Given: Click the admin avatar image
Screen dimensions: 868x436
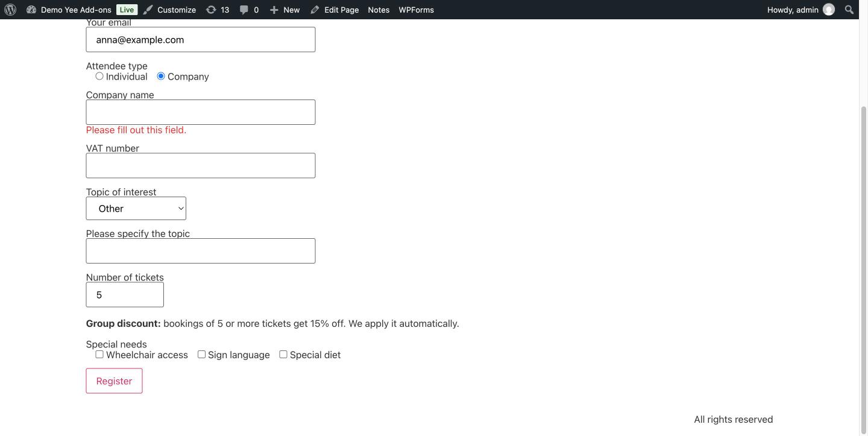Looking at the screenshot, I should pyautogui.click(x=829, y=10).
